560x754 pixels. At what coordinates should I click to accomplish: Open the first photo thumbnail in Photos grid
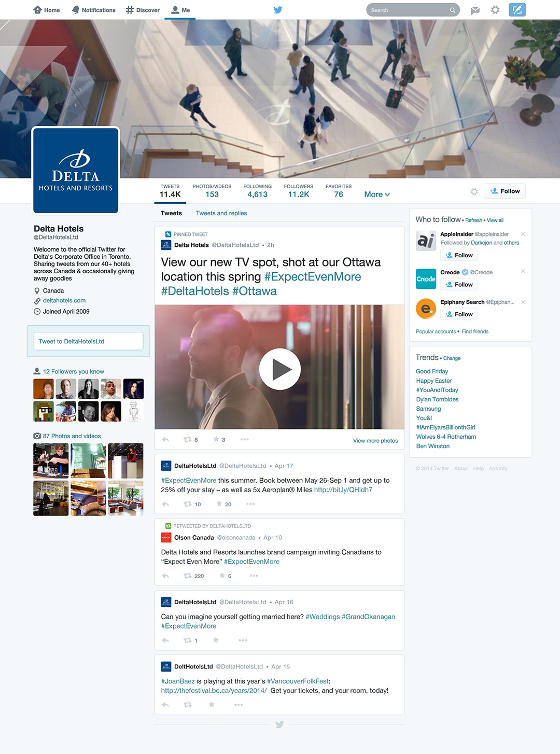[51, 460]
